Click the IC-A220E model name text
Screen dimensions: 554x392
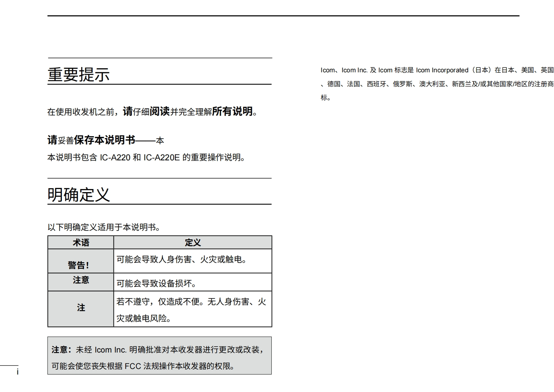click(x=161, y=158)
